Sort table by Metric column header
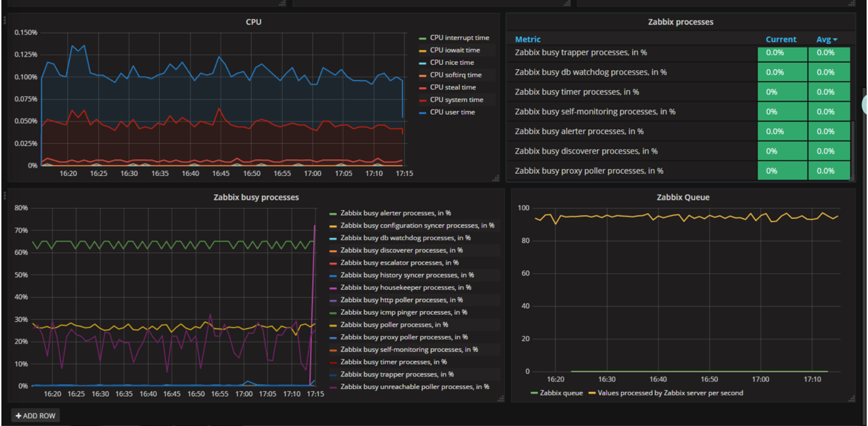This screenshot has height=426, width=868. click(527, 40)
